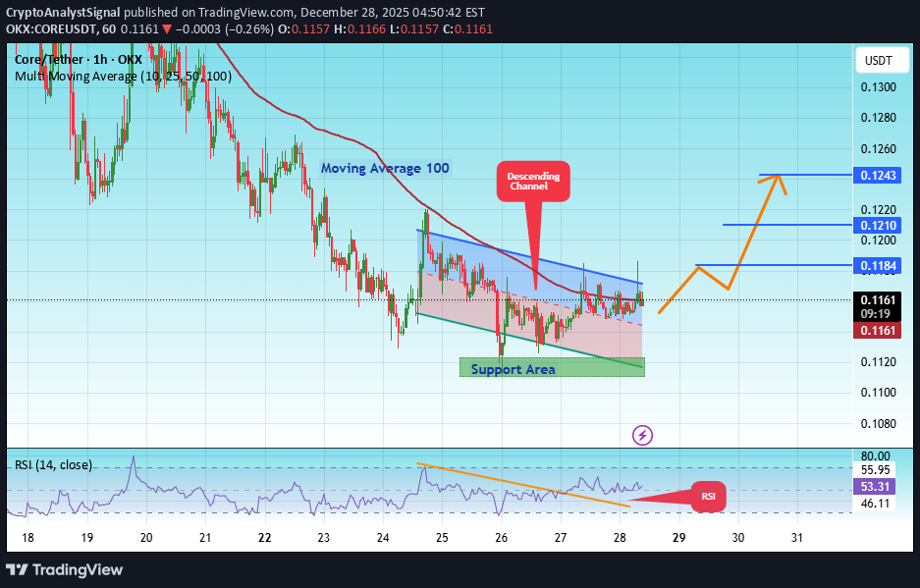Select the green Support Area box

pyautogui.click(x=551, y=368)
